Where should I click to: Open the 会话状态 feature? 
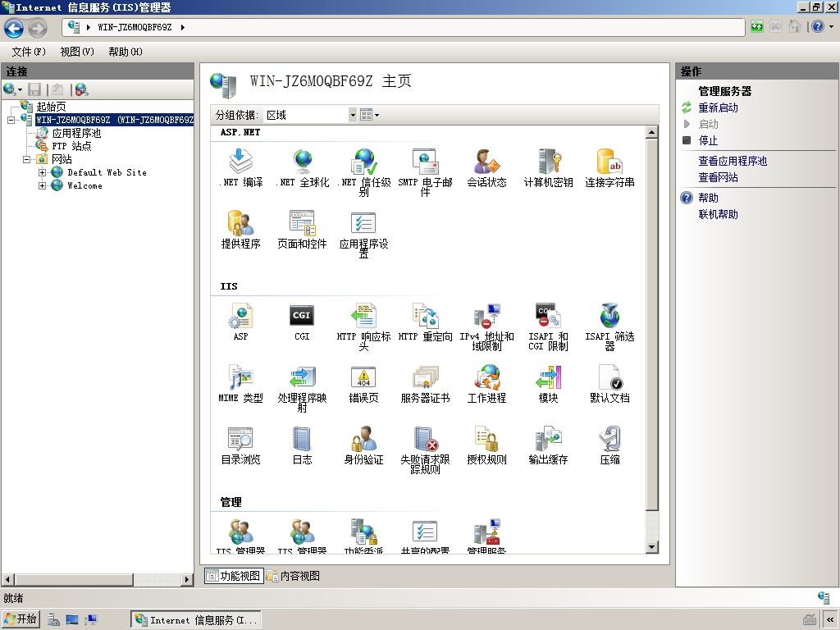click(x=486, y=167)
